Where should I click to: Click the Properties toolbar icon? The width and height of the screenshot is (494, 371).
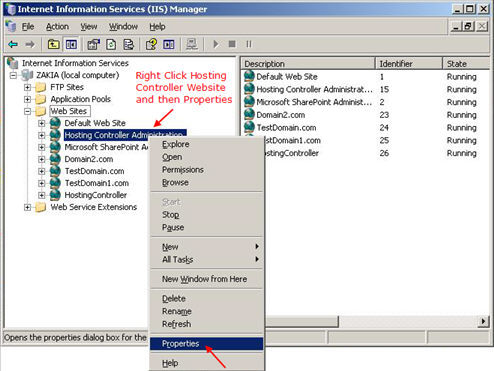coord(93,44)
